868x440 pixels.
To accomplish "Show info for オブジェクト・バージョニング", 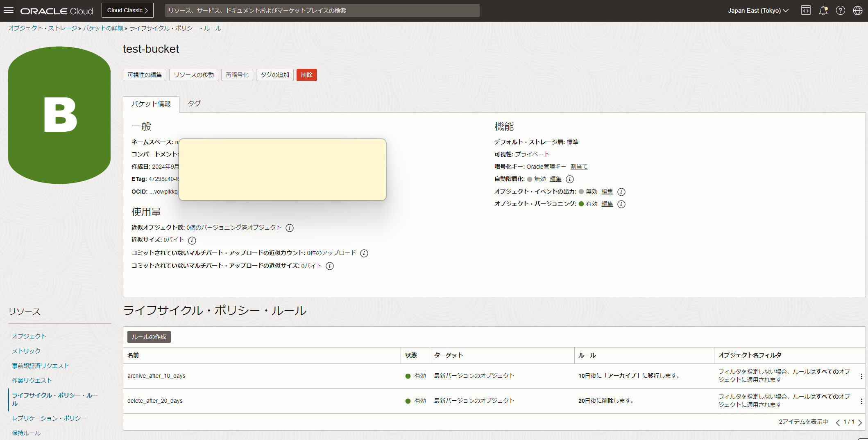I will click(621, 204).
